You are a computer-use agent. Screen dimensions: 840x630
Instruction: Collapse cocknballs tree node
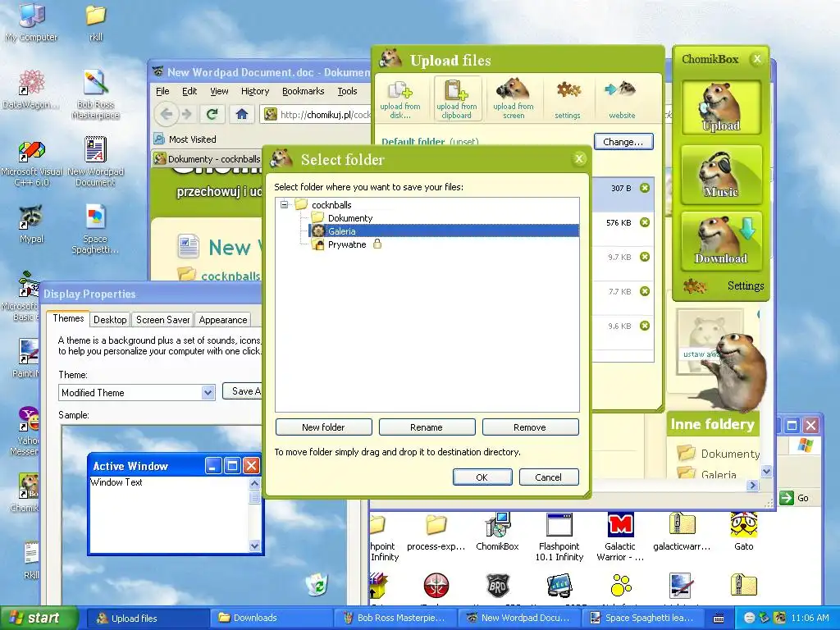click(x=284, y=204)
